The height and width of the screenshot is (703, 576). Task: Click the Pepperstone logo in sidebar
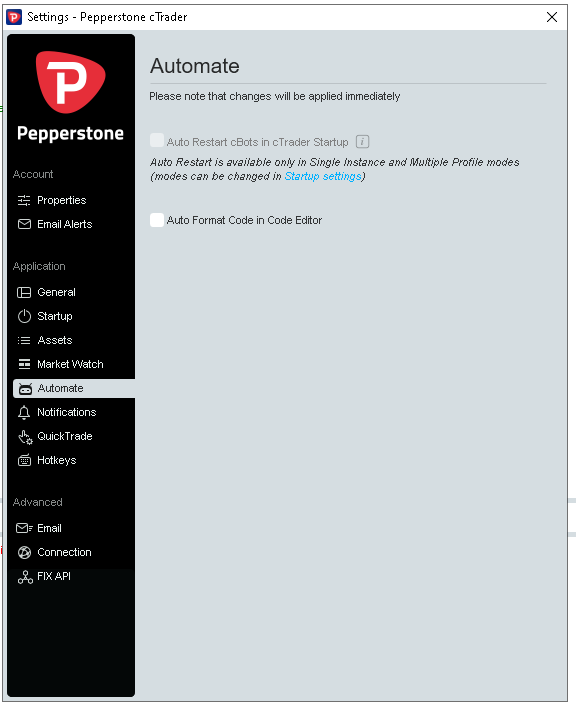pos(70,96)
